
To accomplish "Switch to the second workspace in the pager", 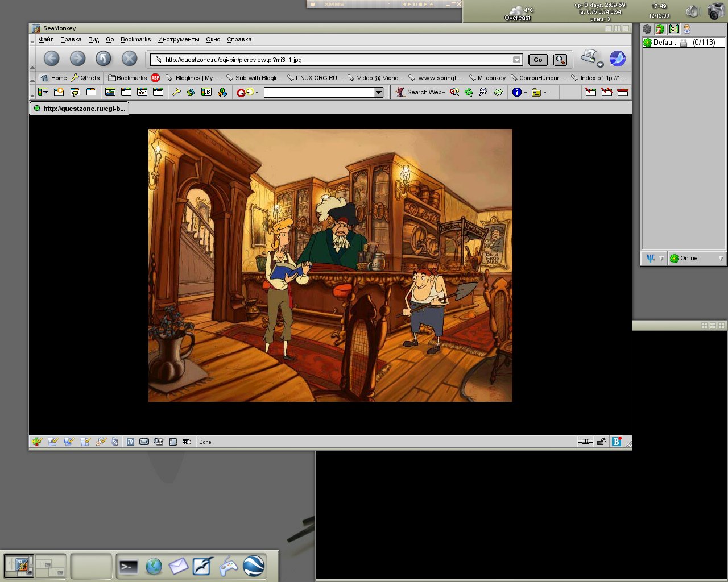I will (x=51, y=567).
